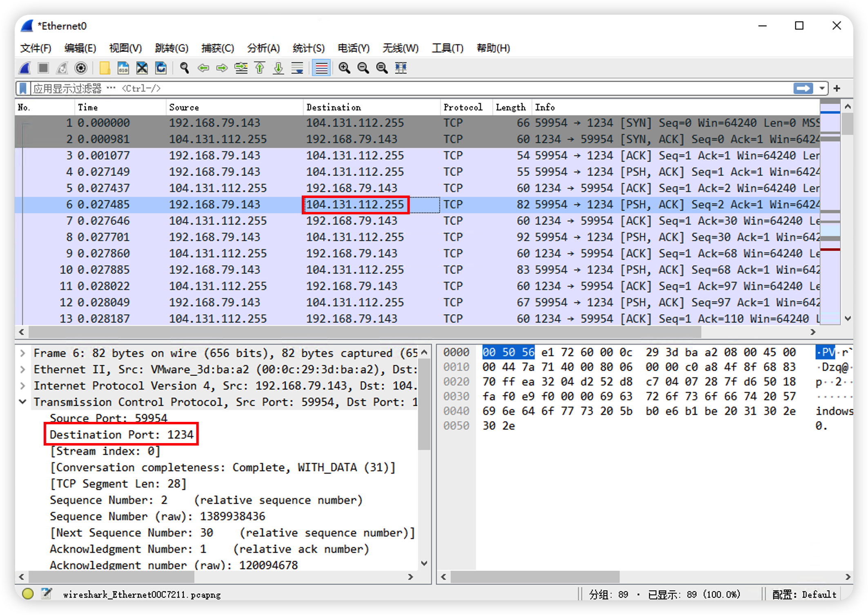Click the filter bookmark icon
Image resolution: width=868 pixels, height=615 pixels.
click(x=23, y=88)
